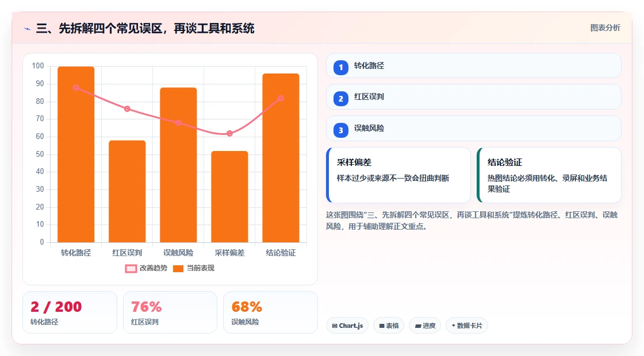Select the Chart.js tag
This screenshot has height=356, width=644.
coord(347,326)
